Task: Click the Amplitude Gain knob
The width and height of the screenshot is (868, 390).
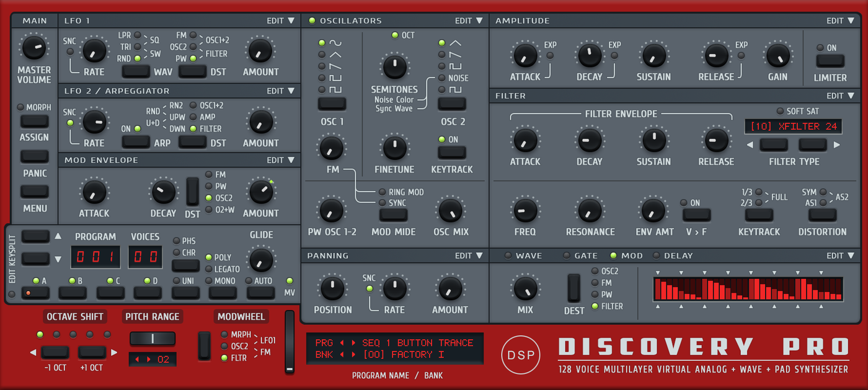Action: (x=777, y=55)
